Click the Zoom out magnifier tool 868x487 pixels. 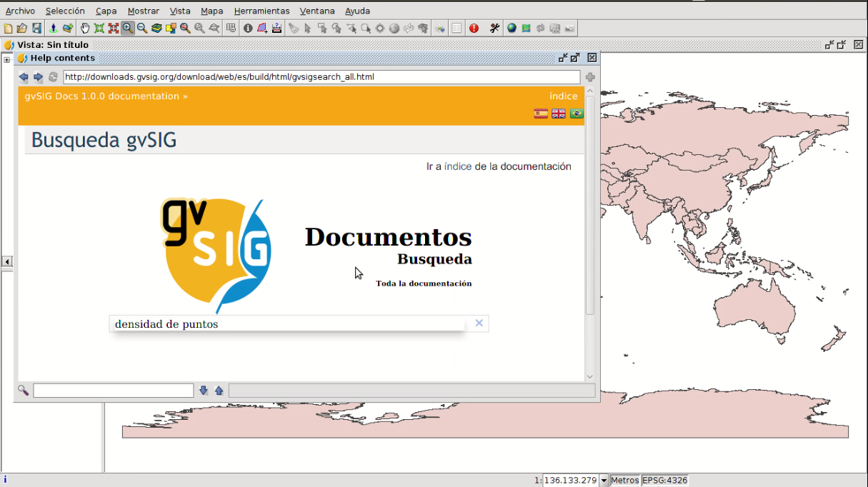[142, 29]
